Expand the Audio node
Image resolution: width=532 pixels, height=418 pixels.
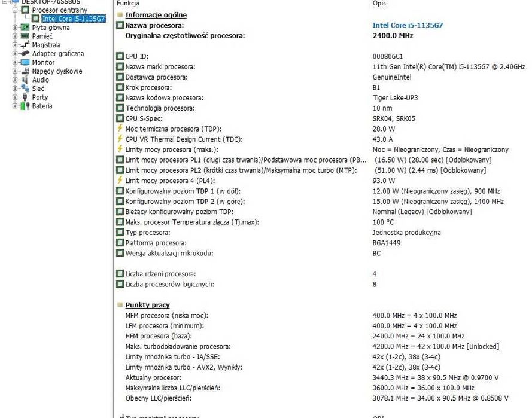pos(15,80)
